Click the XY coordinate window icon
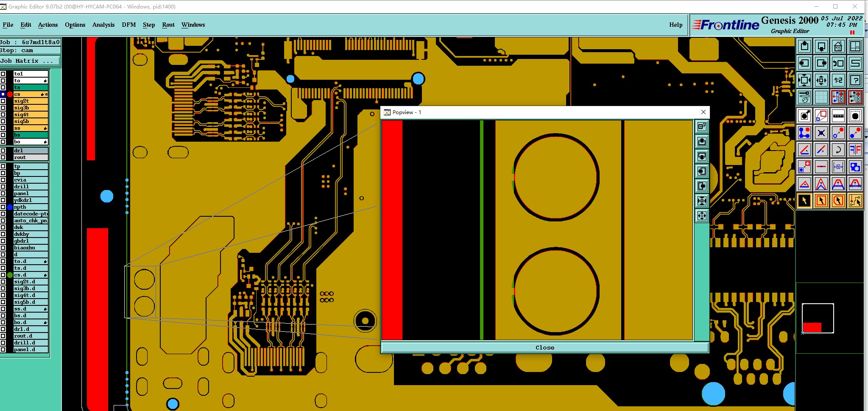 tap(855, 46)
